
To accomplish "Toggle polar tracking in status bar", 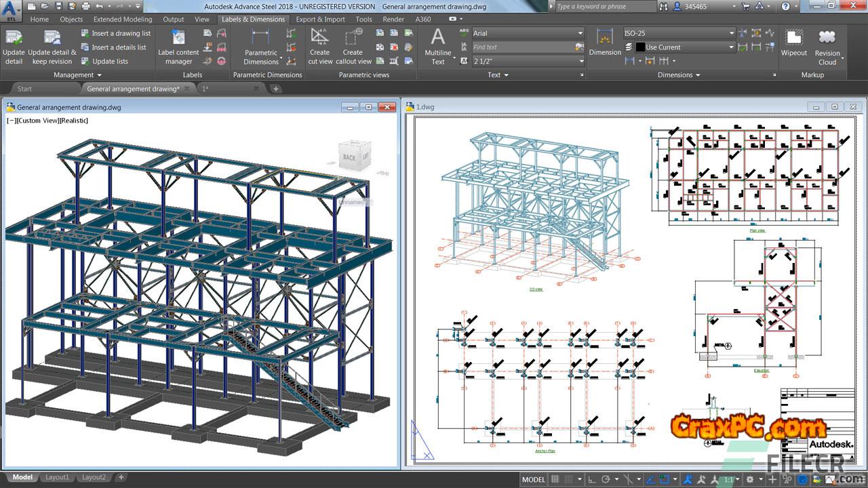I will [x=606, y=479].
